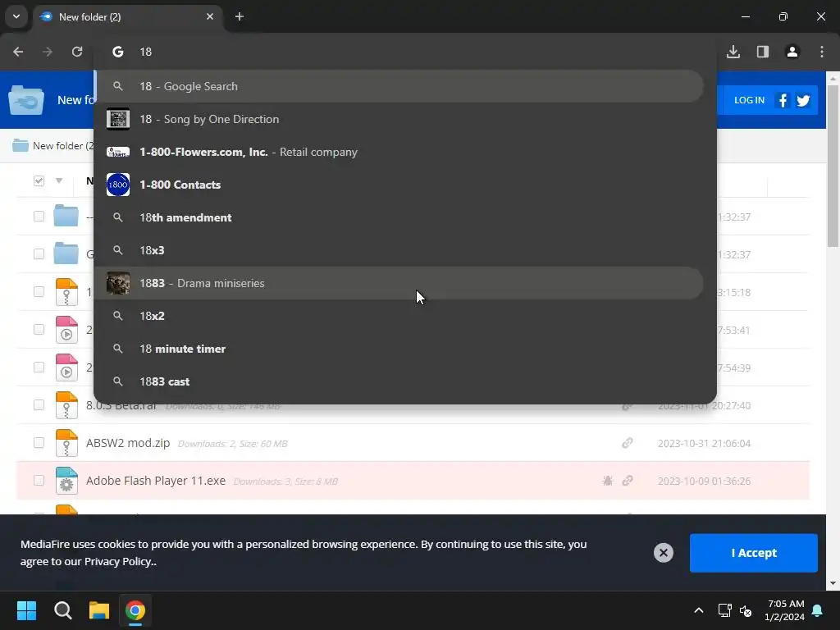Click malware bug icon on Adobe Flash row
The width and height of the screenshot is (840, 630).
point(608,481)
